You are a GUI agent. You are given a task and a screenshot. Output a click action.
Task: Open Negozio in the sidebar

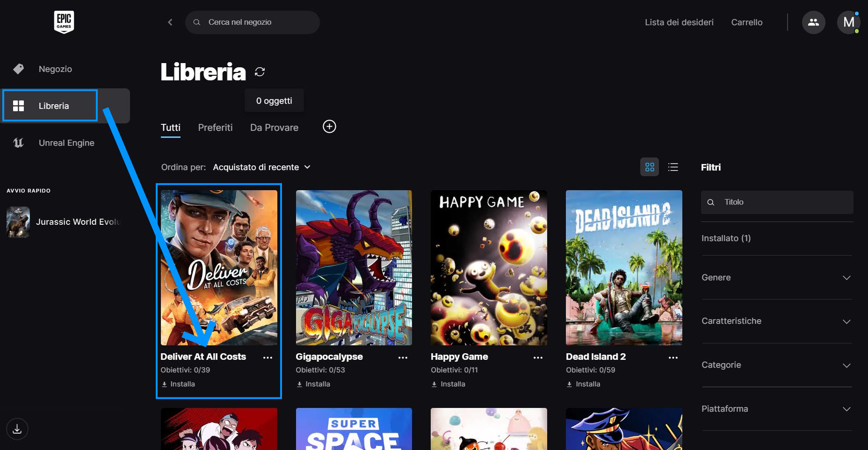[55, 69]
